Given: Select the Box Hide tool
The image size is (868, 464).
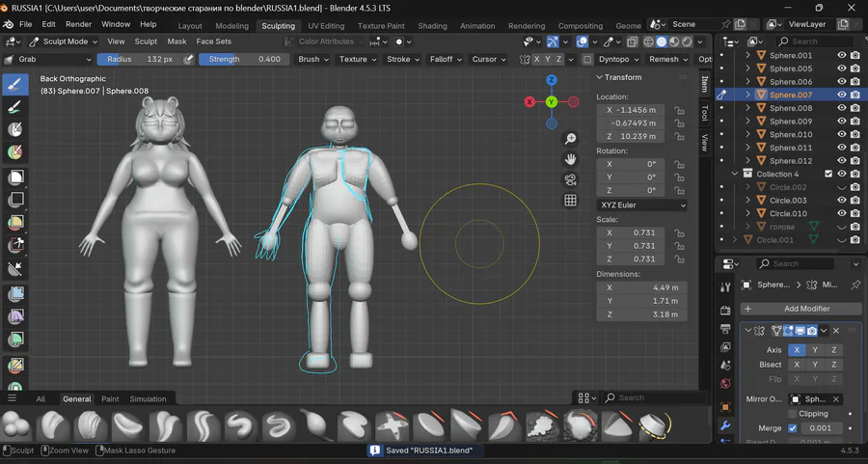Looking at the screenshot, I should point(15,200).
